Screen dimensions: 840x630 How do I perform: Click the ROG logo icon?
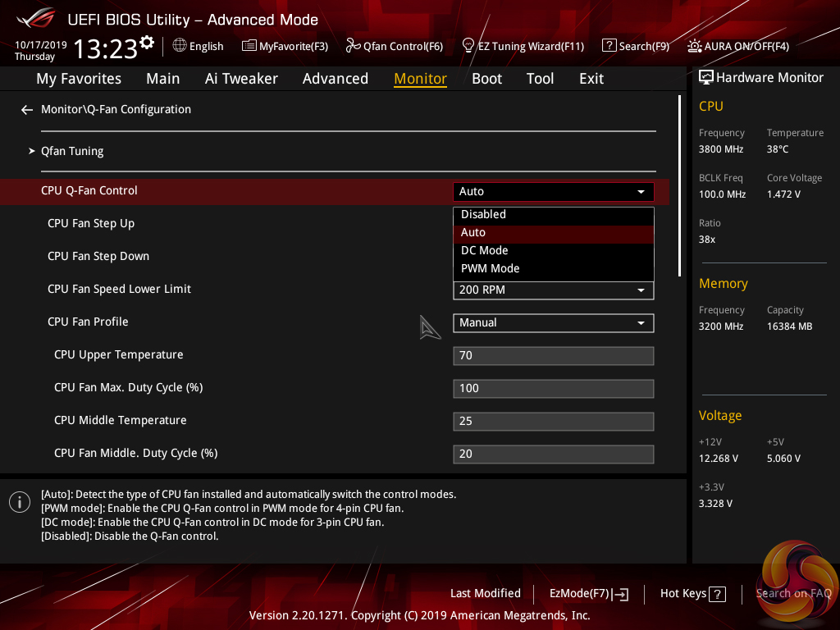point(35,18)
